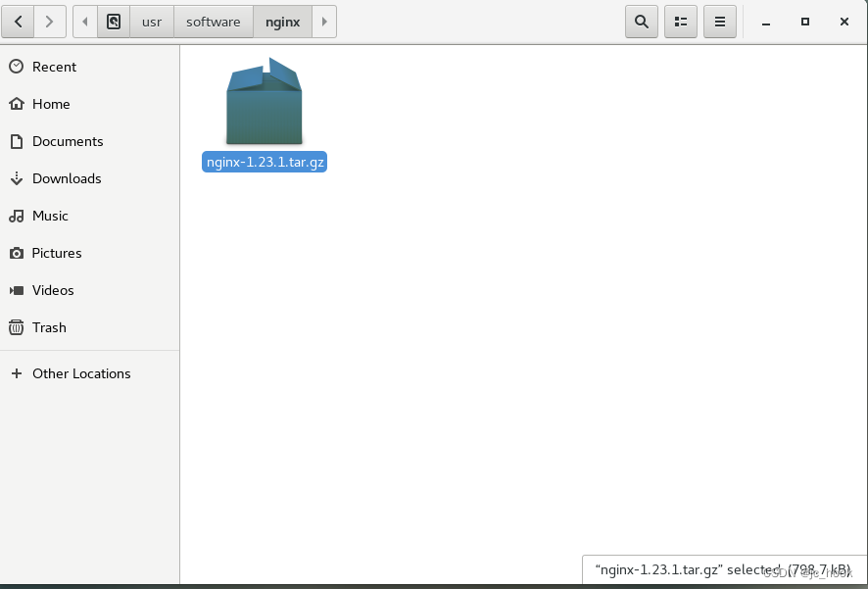868x589 pixels.
Task: Open Downloads in the sidebar
Action: [90, 178]
